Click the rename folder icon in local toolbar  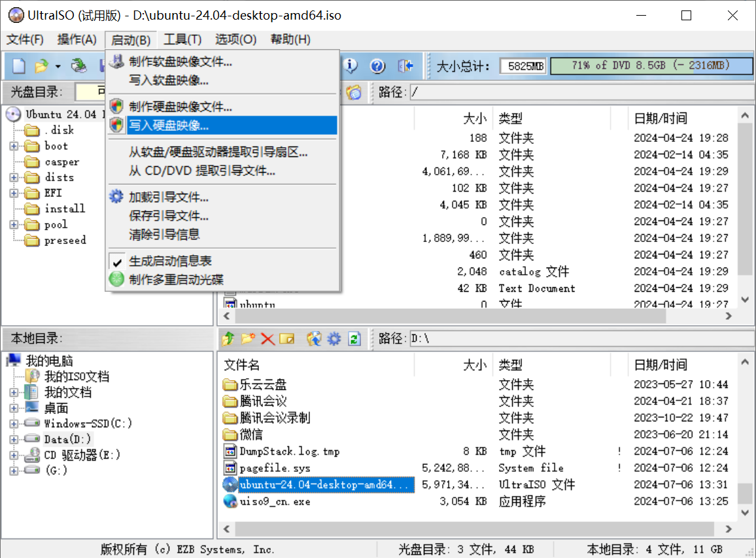[287, 339]
